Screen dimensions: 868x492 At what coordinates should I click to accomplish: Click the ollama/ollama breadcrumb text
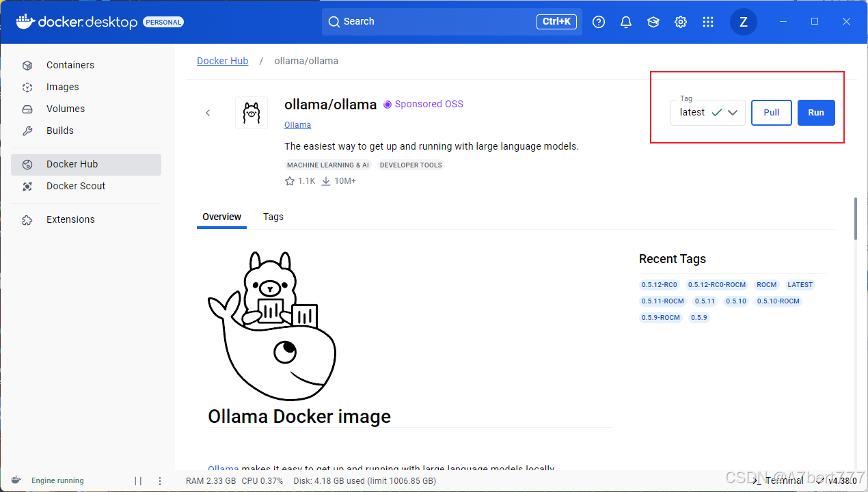click(306, 61)
